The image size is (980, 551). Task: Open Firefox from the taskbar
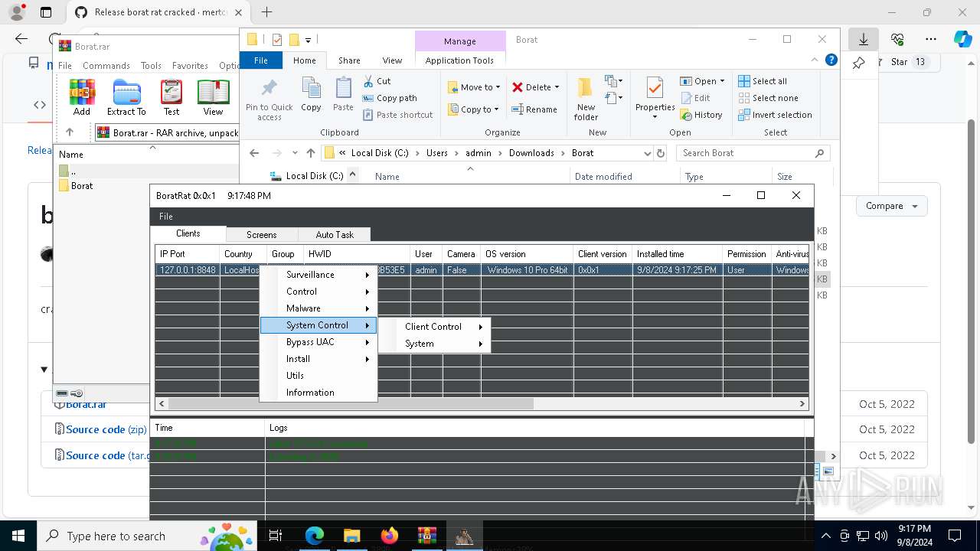click(x=389, y=536)
